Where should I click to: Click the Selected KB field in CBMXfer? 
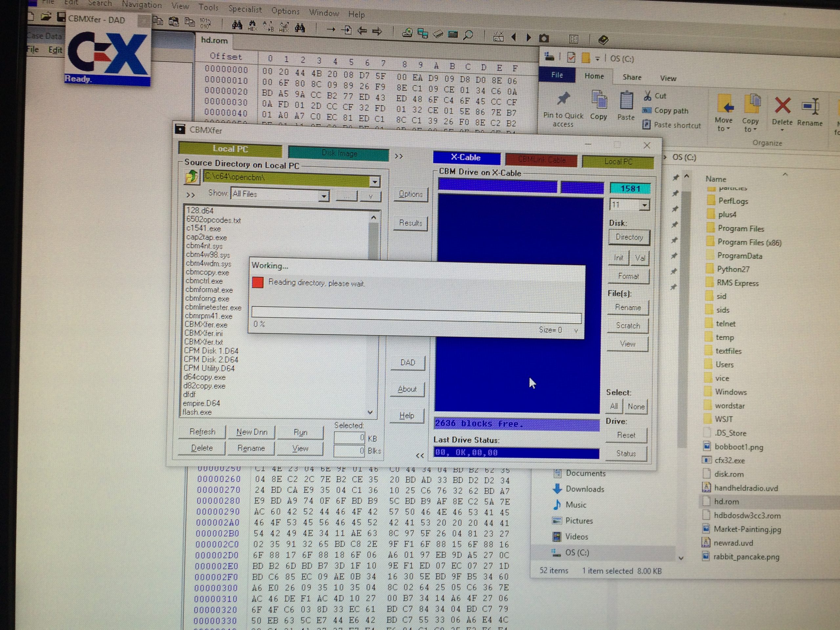(x=349, y=438)
